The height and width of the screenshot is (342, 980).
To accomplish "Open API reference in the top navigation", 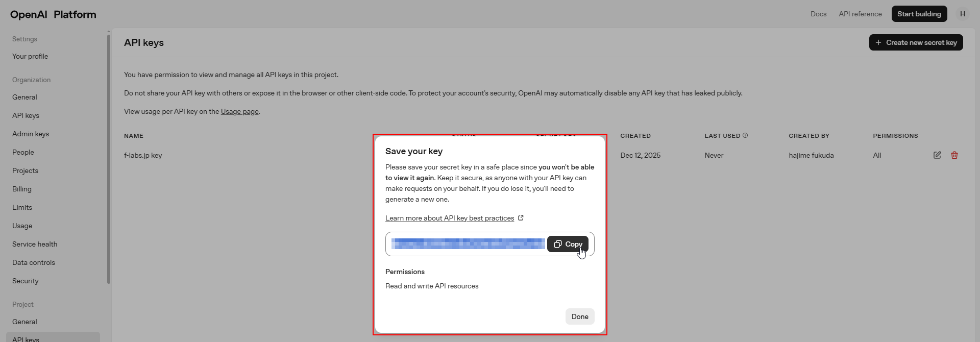I will (x=860, y=14).
